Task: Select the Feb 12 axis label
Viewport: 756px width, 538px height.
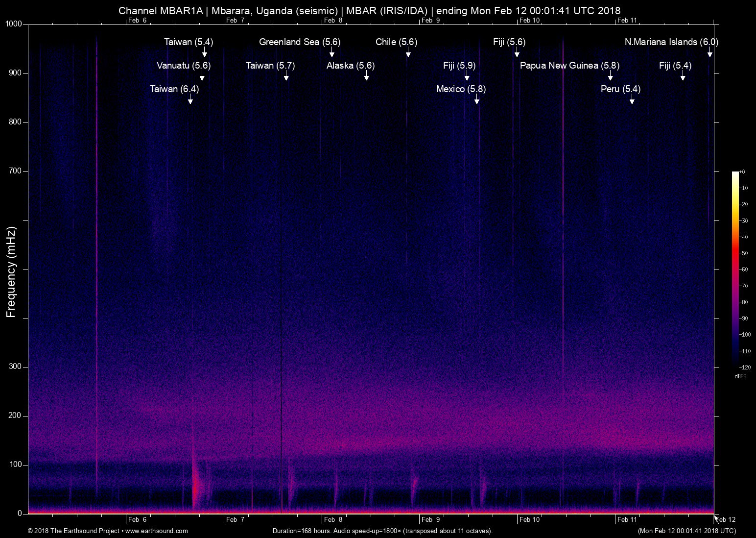Action: pos(726,519)
